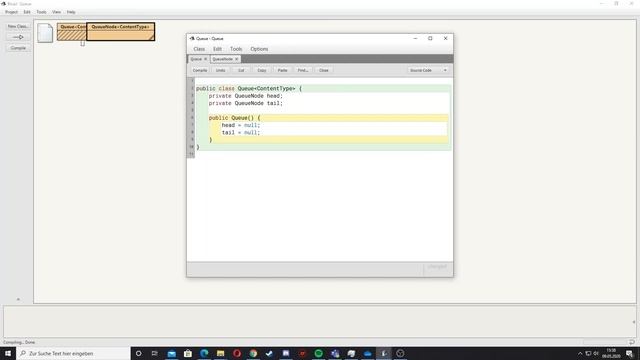
Task: Click the Undo toolbar button
Action: click(x=220, y=70)
